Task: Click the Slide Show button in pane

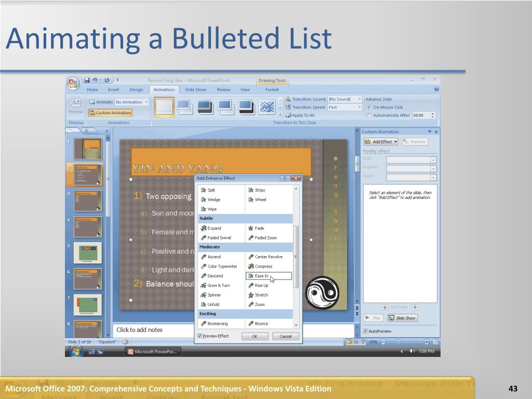Action: (403, 318)
